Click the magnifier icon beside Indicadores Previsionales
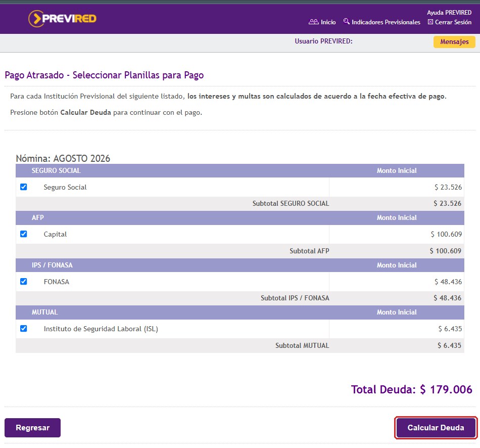This screenshot has height=448, width=480. click(346, 21)
